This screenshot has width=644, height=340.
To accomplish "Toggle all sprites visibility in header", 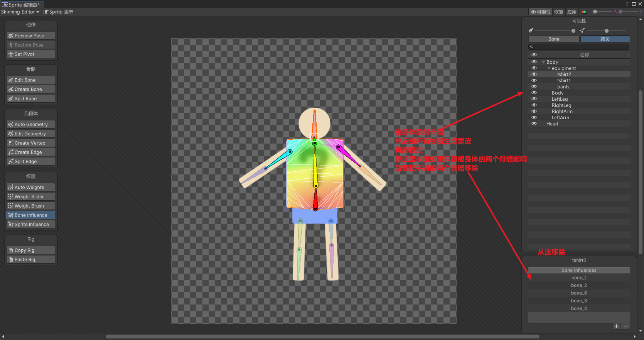I will [534, 55].
